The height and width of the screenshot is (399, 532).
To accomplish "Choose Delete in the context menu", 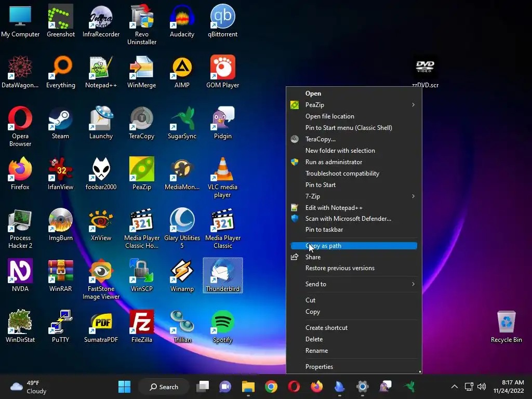I will (354, 339).
